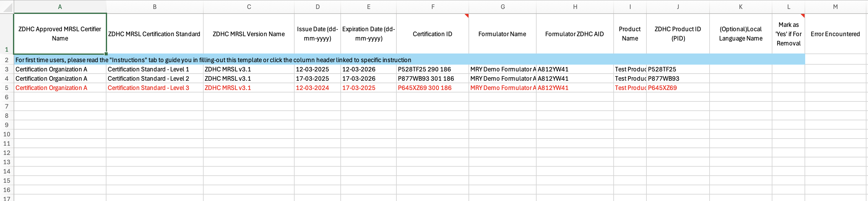Click 'ZDHC Product ID (PID)' header cell
Viewport: 868px width, 201px height.
(678, 34)
